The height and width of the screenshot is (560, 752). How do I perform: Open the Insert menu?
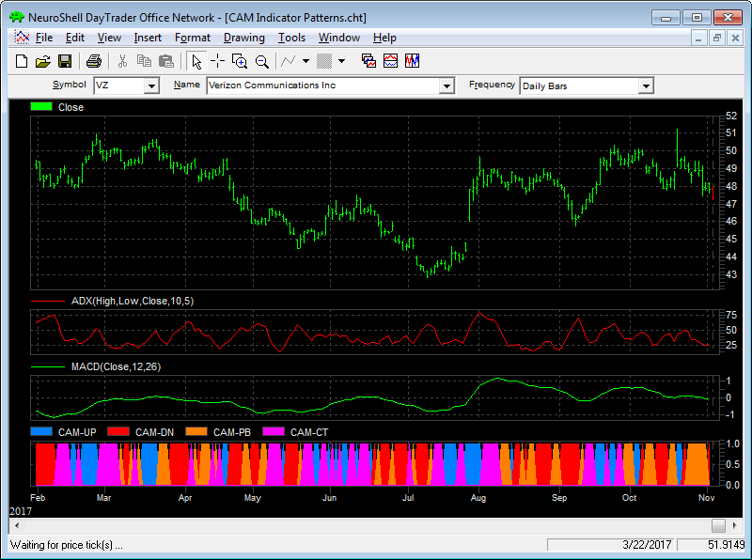coord(148,38)
